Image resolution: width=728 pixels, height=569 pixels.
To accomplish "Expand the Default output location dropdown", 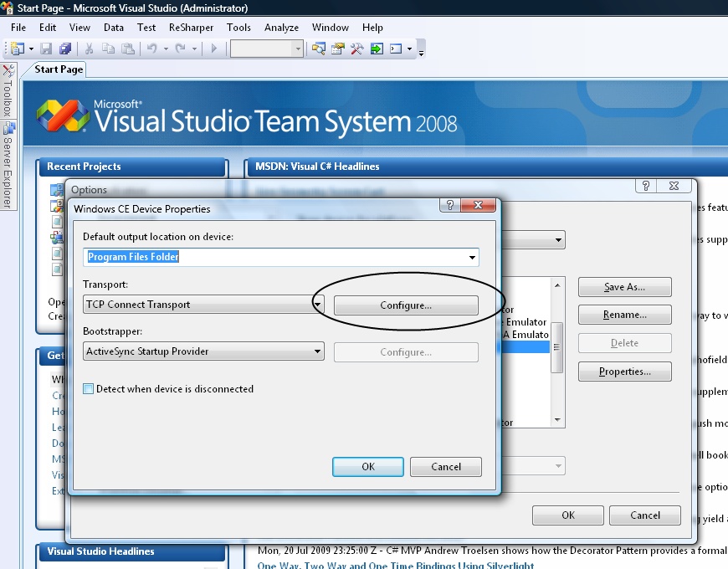I will pos(472,257).
